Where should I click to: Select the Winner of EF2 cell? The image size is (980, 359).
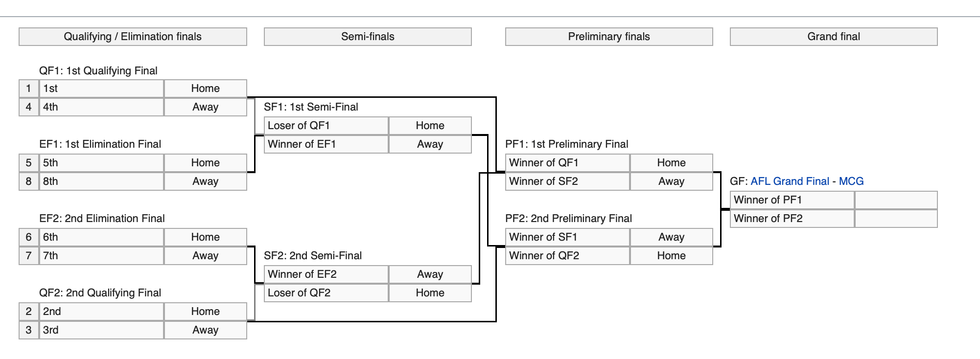point(326,274)
